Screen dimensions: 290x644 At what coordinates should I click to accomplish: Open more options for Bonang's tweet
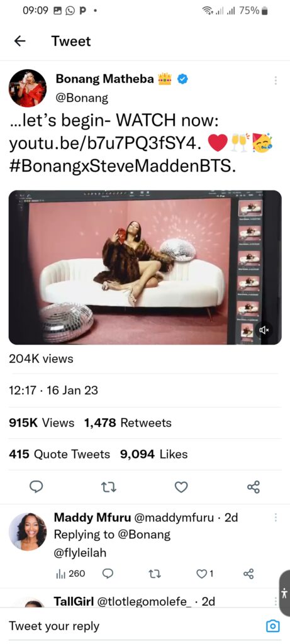point(276,80)
